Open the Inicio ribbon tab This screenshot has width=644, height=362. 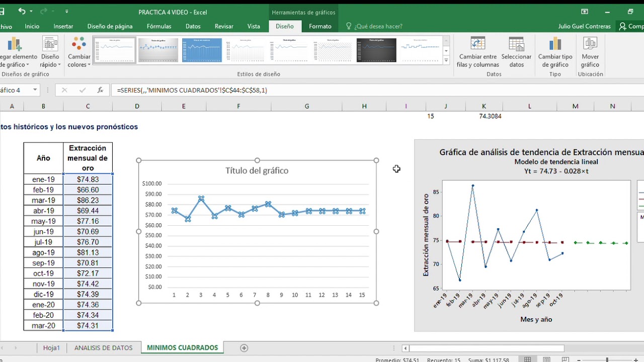point(32,26)
